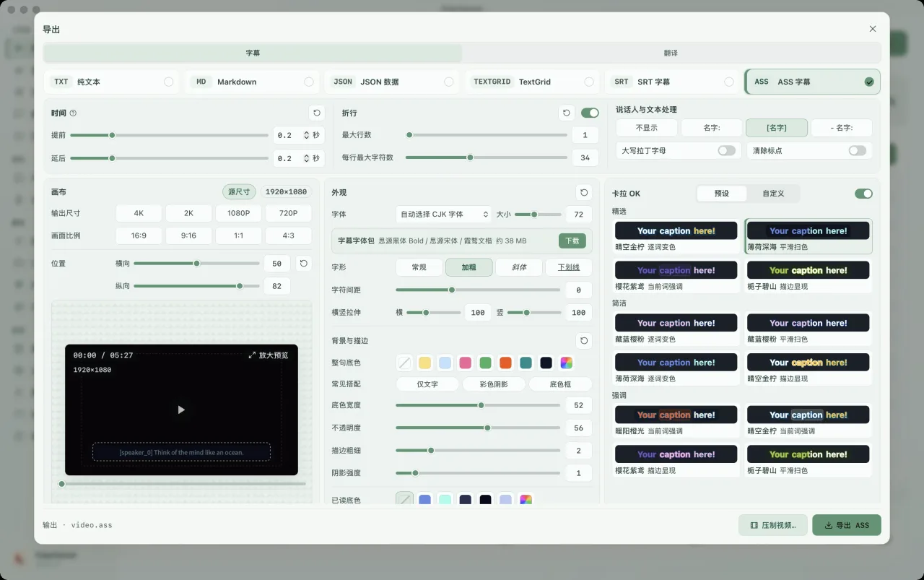Click the 下载 font pack button

(x=572, y=241)
